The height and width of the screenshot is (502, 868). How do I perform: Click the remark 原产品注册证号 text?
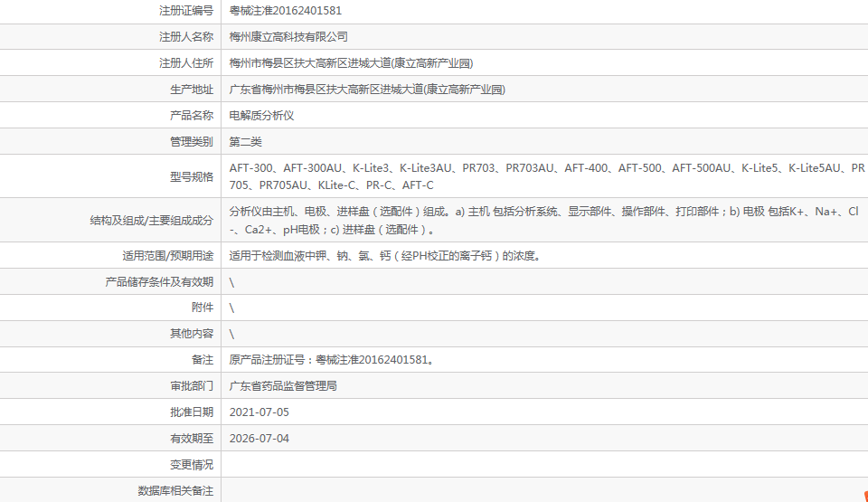click(x=334, y=360)
